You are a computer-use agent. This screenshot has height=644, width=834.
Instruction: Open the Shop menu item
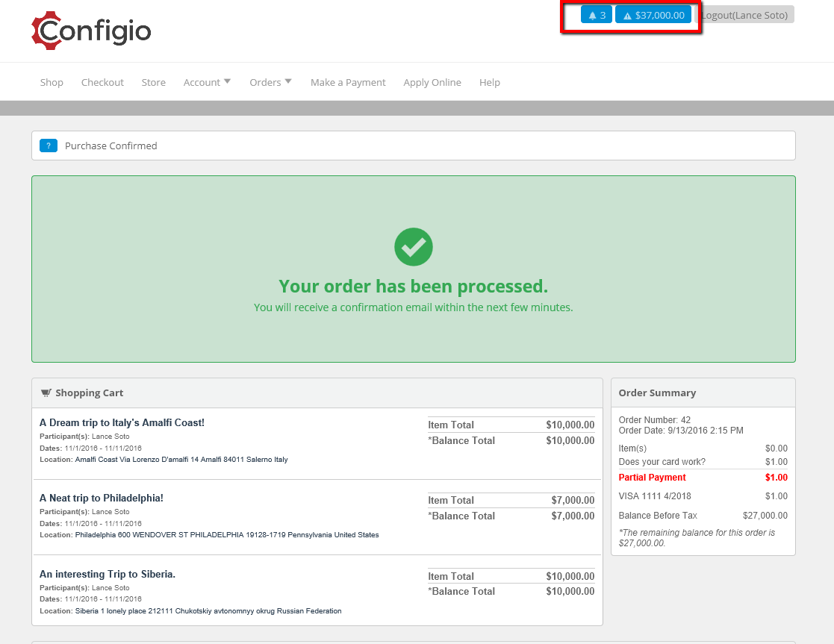[52, 82]
